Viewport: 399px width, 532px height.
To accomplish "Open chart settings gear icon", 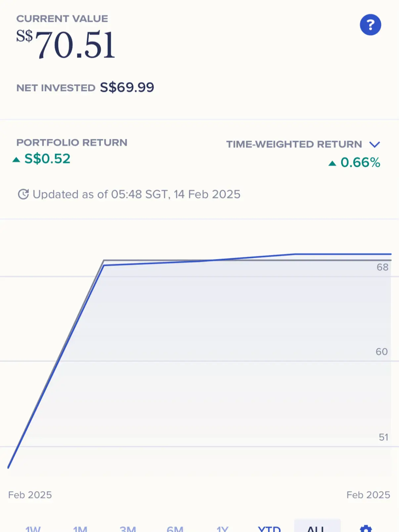I will [x=366, y=528].
